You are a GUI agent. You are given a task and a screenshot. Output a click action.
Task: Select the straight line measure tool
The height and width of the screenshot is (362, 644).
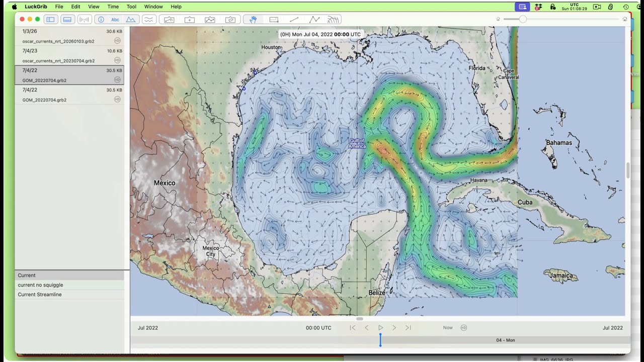294,20
